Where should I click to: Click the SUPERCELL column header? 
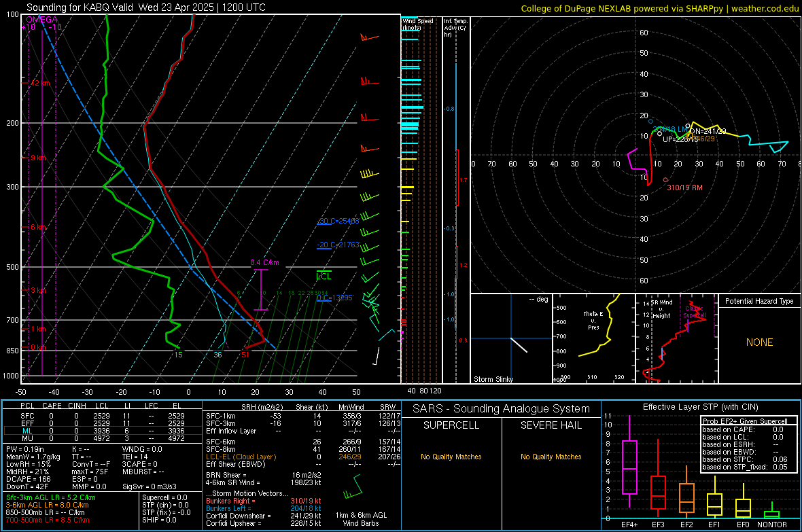(x=451, y=425)
